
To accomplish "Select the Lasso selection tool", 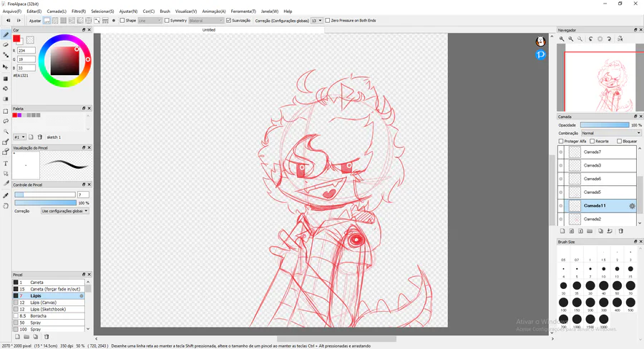I will (x=6, y=121).
